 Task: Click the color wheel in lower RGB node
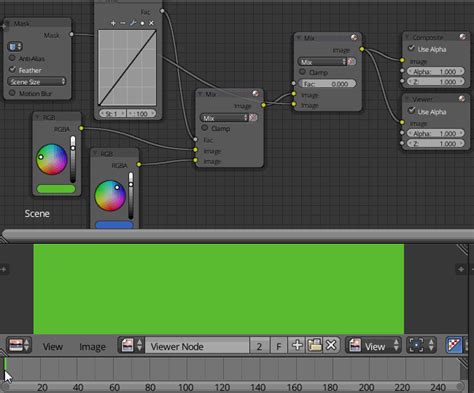click(x=110, y=196)
